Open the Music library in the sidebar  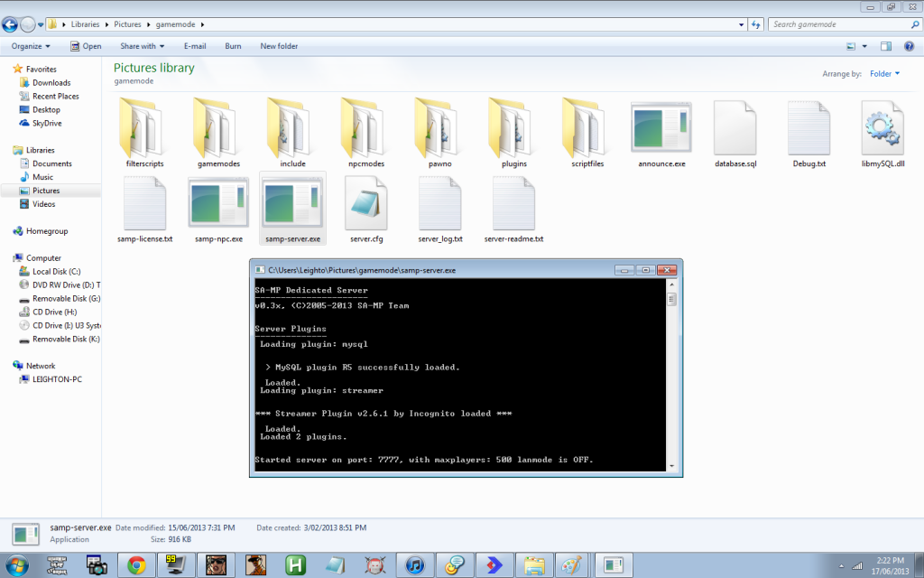pos(42,177)
